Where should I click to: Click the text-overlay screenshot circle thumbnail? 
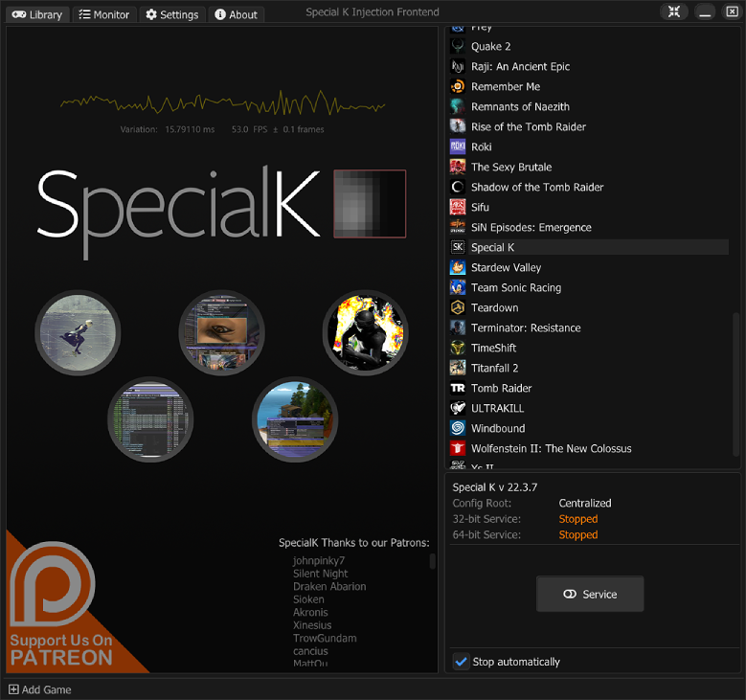point(150,419)
